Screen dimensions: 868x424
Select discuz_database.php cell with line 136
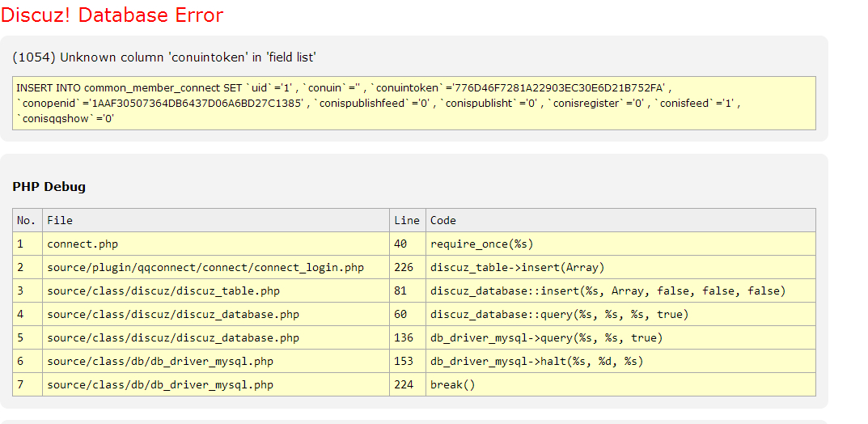point(216,337)
